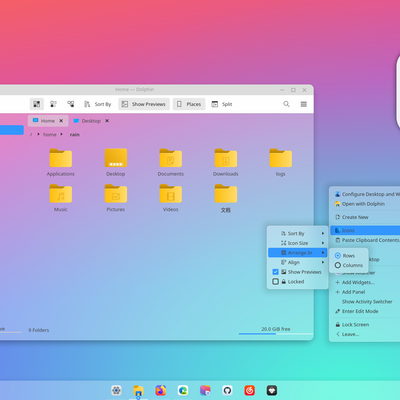Click the rain breadcrumb segment
Screen dimensions: 400x400
click(75, 134)
